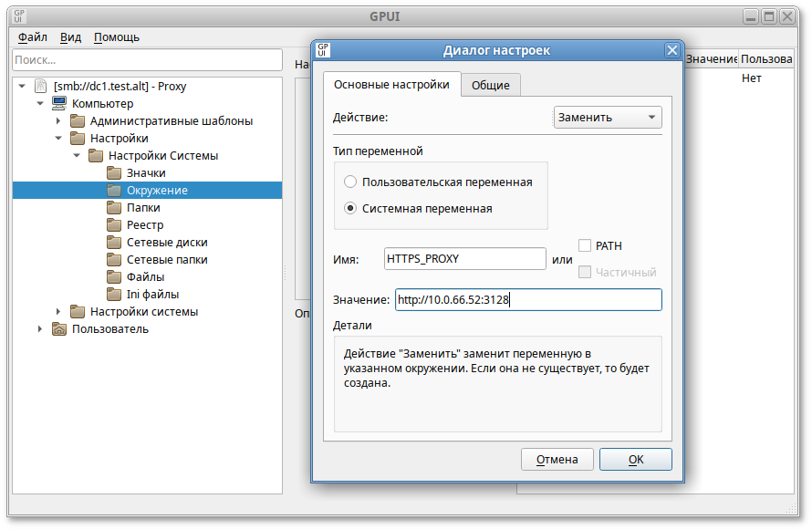Image resolution: width=812 pixels, height=530 pixels.
Task: Collapse the Настройки Системы tree branch
Action: (x=77, y=155)
